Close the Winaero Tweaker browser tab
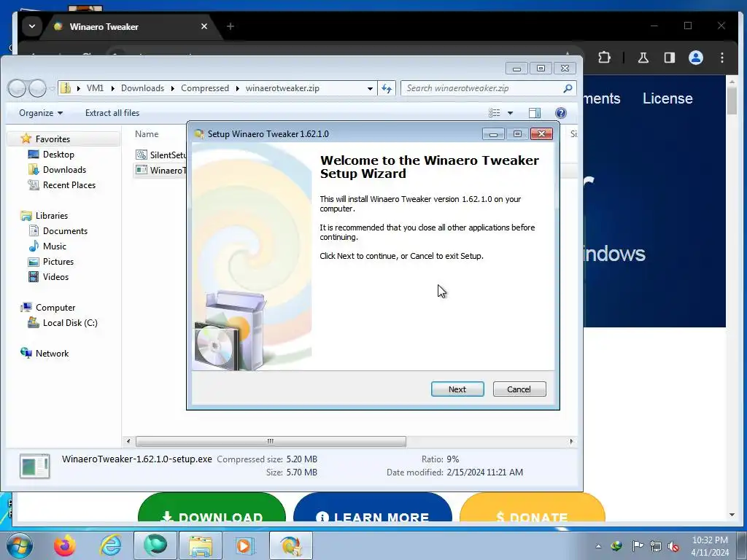The height and width of the screenshot is (560, 747). click(204, 26)
